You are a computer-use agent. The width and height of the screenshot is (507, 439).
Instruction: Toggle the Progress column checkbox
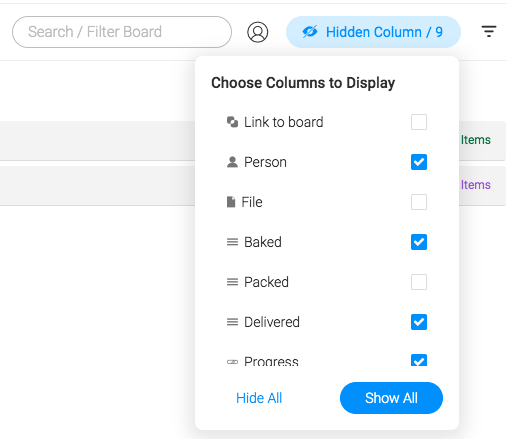419,360
